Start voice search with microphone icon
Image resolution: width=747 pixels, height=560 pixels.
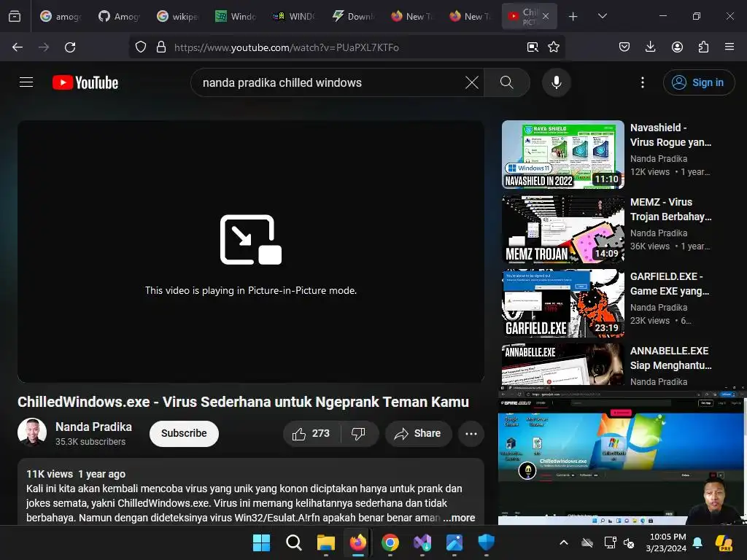click(x=557, y=82)
